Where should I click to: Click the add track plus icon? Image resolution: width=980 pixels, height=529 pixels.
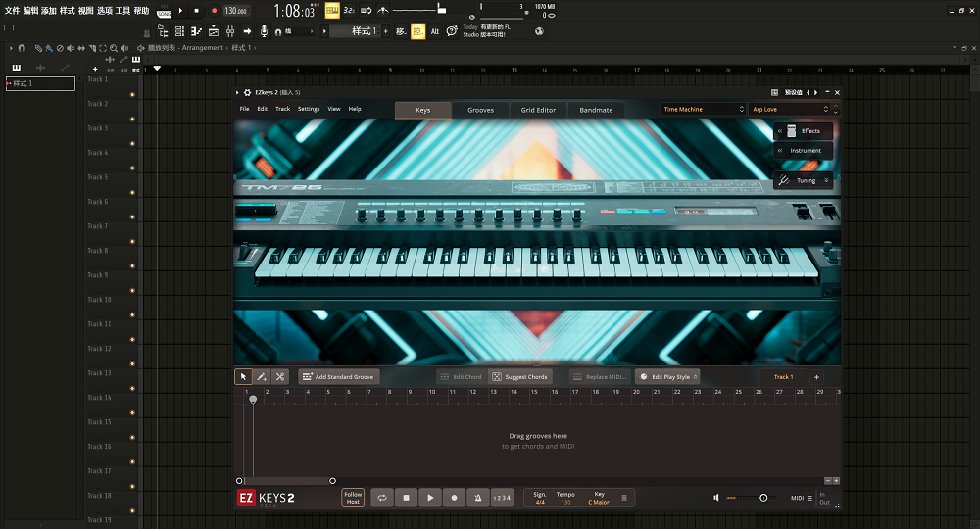pos(816,376)
